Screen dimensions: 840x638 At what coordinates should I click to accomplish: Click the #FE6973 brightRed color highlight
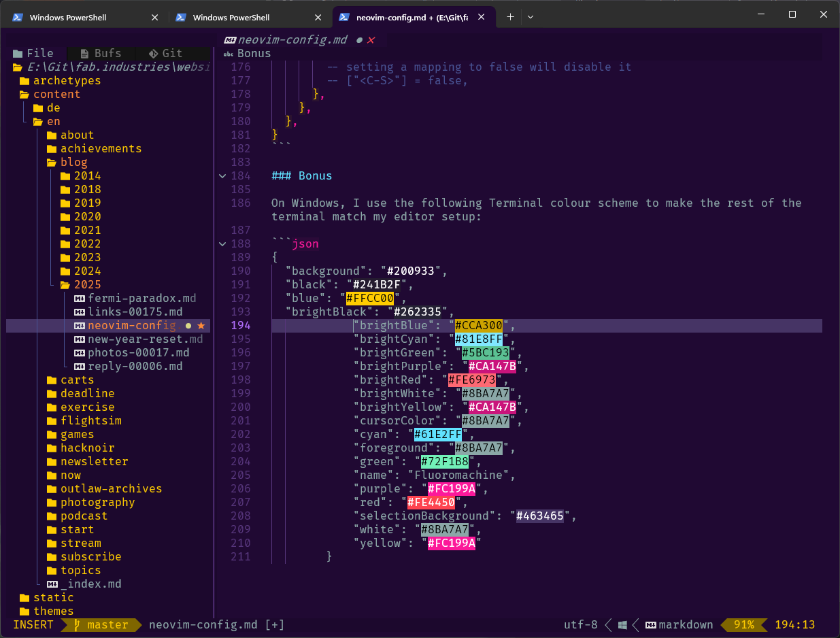tap(472, 380)
